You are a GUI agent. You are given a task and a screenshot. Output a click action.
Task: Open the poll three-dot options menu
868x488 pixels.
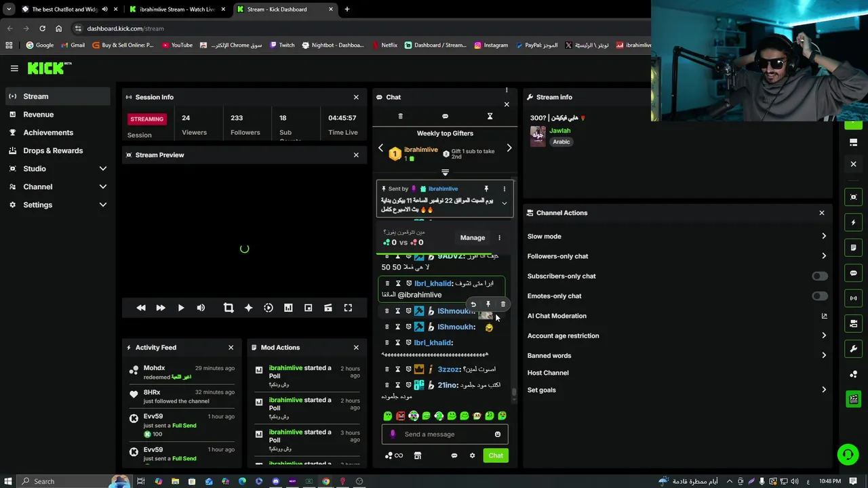click(x=499, y=238)
